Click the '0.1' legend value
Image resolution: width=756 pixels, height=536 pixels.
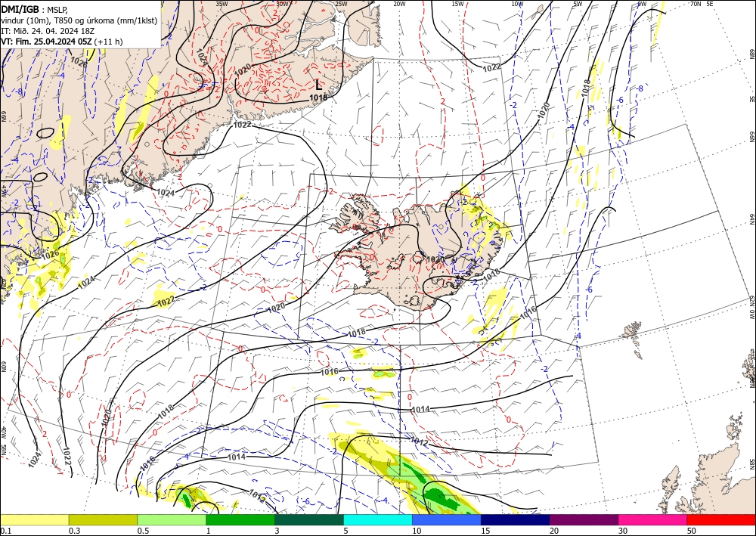[x=5, y=531]
